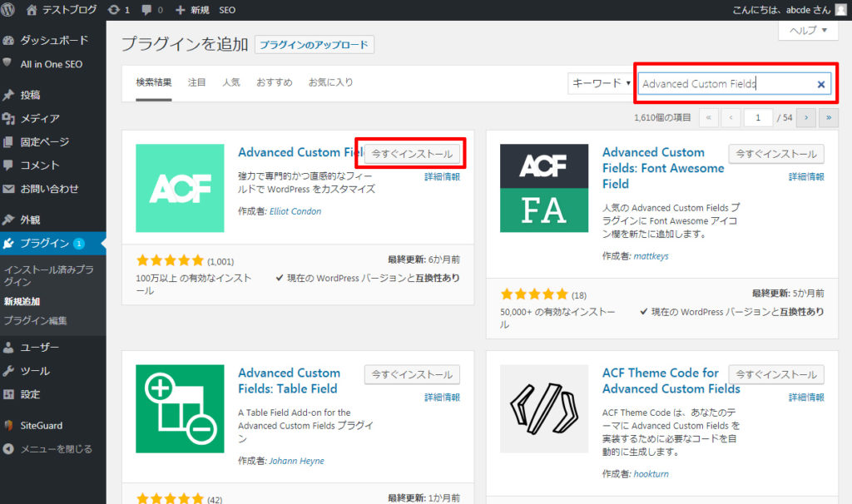Clear the search field with the X icon

click(x=820, y=84)
